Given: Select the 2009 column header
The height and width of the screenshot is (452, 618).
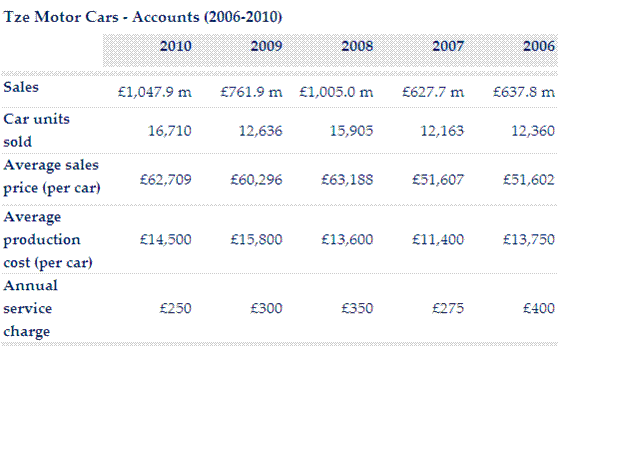Looking at the screenshot, I should 266,47.
